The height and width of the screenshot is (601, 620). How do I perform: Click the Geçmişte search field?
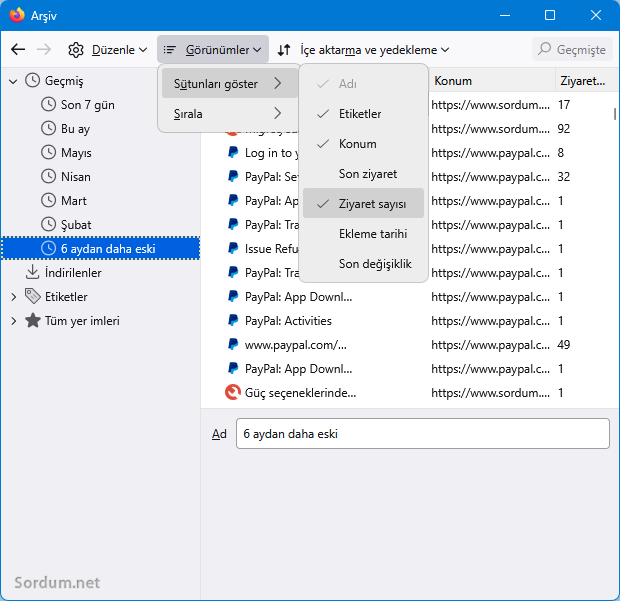[x=572, y=49]
